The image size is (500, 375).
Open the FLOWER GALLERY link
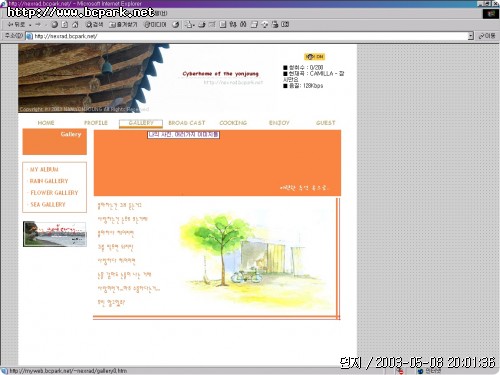[x=54, y=193]
